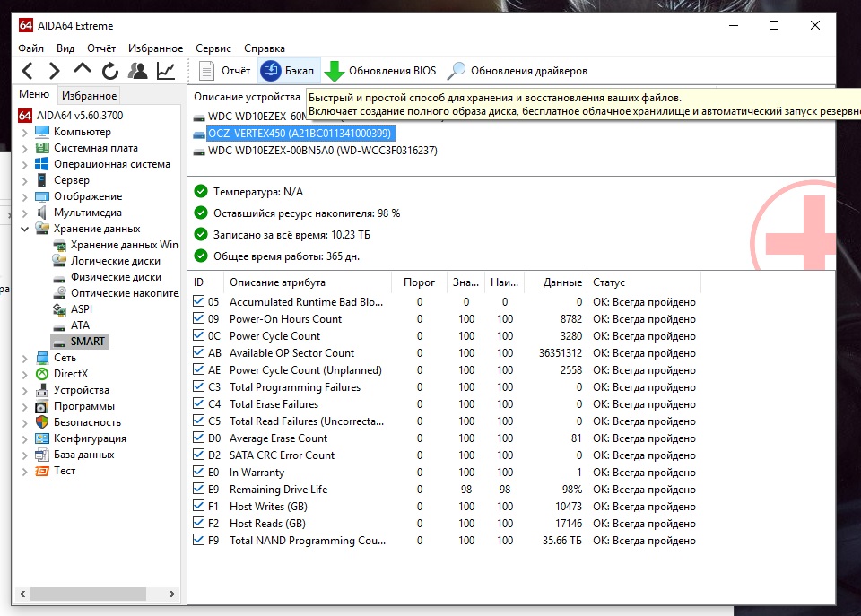Open the Справка menu
Viewport: 861px width, 616px height.
click(265, 48)
